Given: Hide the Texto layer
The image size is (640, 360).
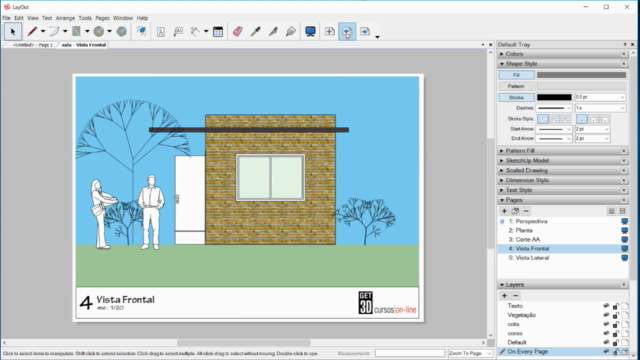Looking at the screenshot, I should 606,306.
